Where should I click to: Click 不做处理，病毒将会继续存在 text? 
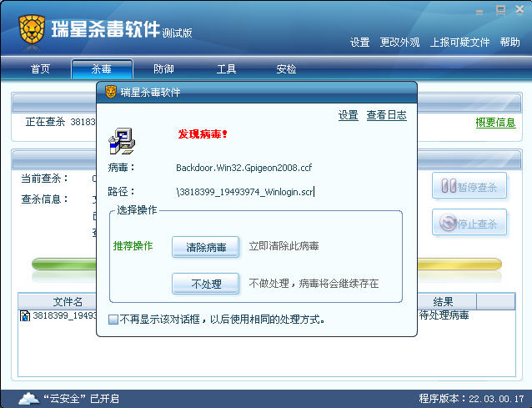click(314, 283)
